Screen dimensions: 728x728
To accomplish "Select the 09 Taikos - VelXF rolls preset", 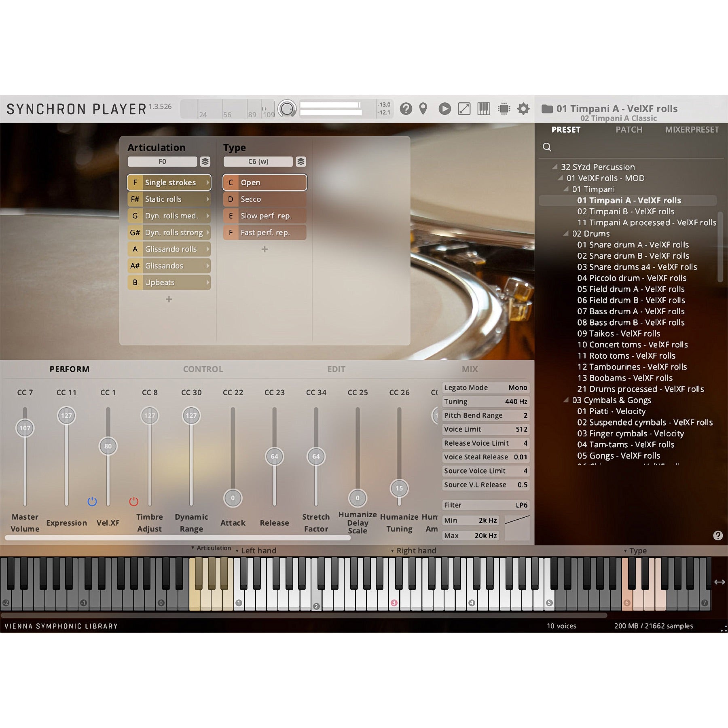I will (x=618, y=333).
